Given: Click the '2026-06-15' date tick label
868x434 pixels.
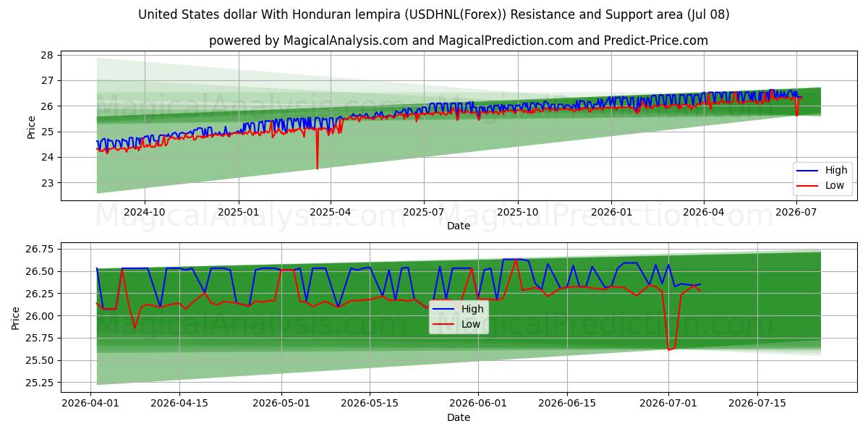Looking at the screenshot, I should click(566, 403).
